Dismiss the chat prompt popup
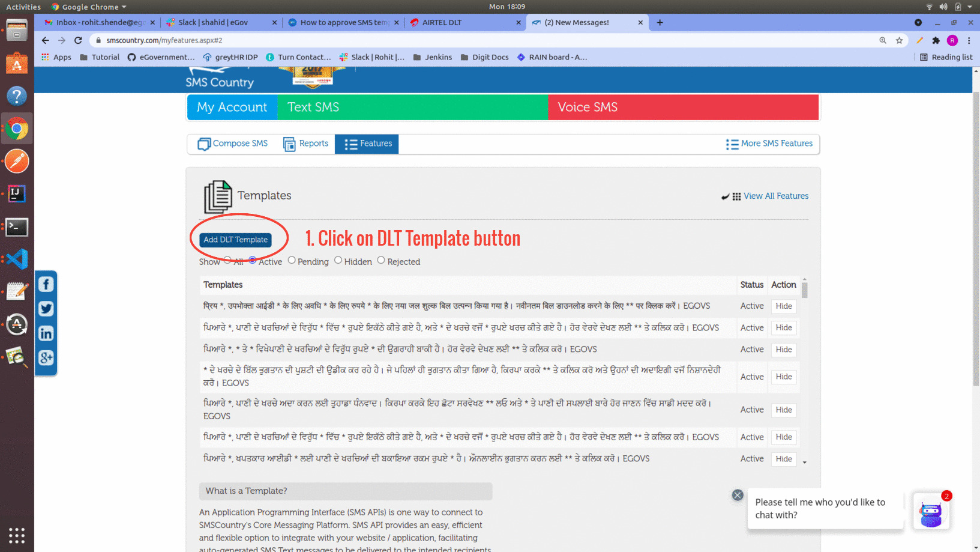The width and height of the screenshot is (980, 552). (738, 495)
